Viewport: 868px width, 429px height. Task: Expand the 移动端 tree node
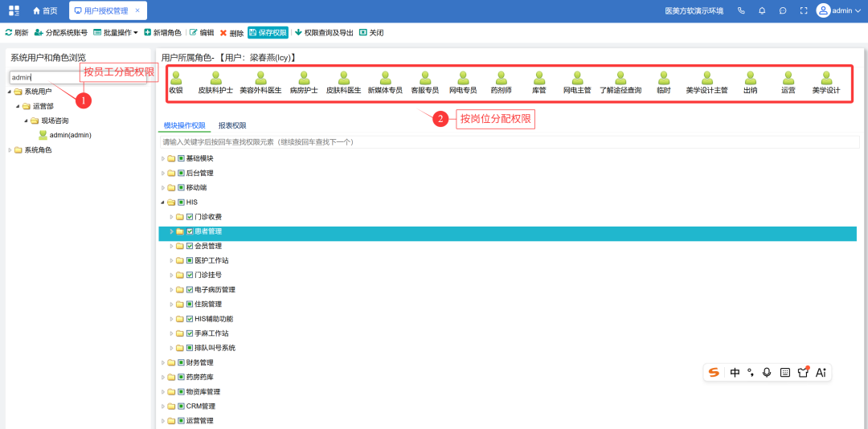tap(162, 188)
